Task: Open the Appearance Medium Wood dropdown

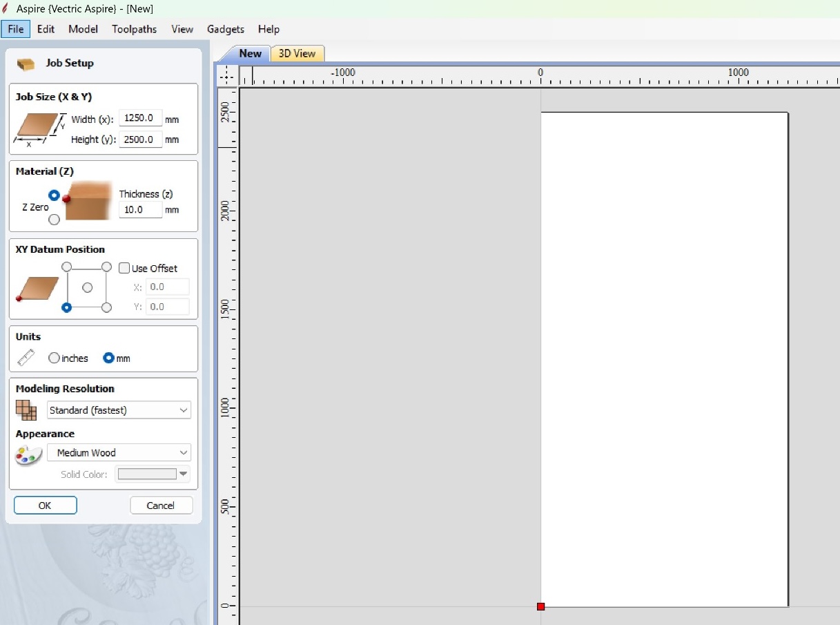Action: (x=119, y=452)
